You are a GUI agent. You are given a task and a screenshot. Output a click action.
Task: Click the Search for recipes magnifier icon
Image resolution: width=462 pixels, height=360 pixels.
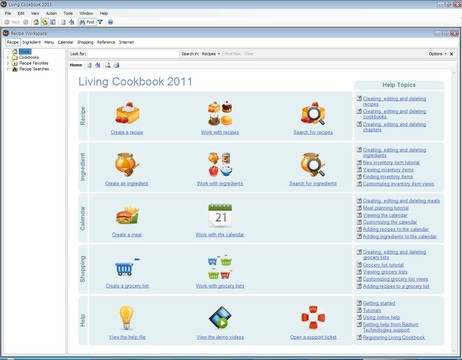tap(313, 113)
